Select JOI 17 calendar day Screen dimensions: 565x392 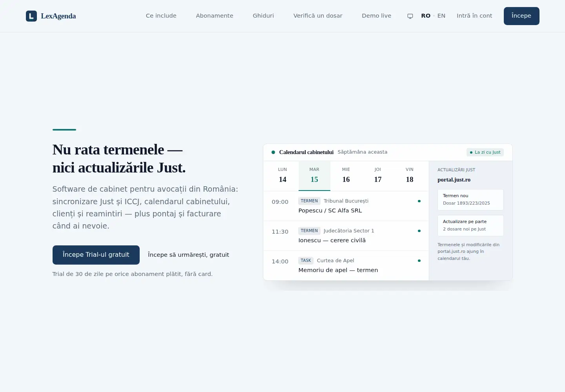[x=378, y=176]
